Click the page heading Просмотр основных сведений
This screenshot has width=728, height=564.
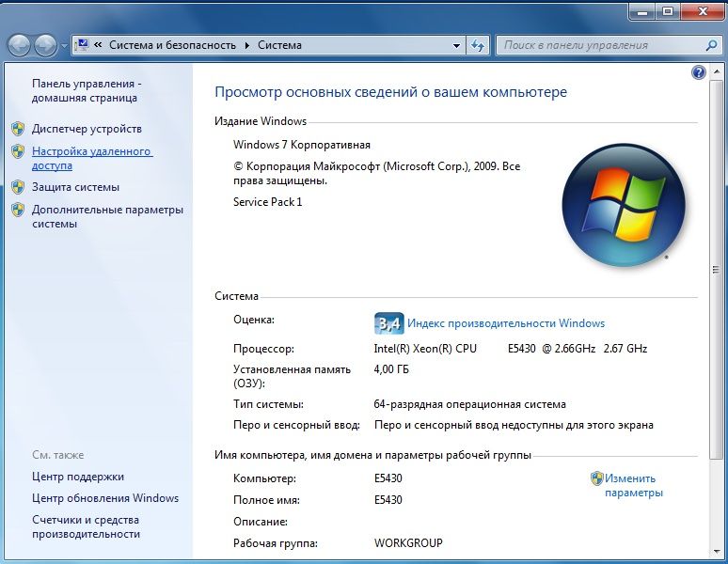[390, 92]
